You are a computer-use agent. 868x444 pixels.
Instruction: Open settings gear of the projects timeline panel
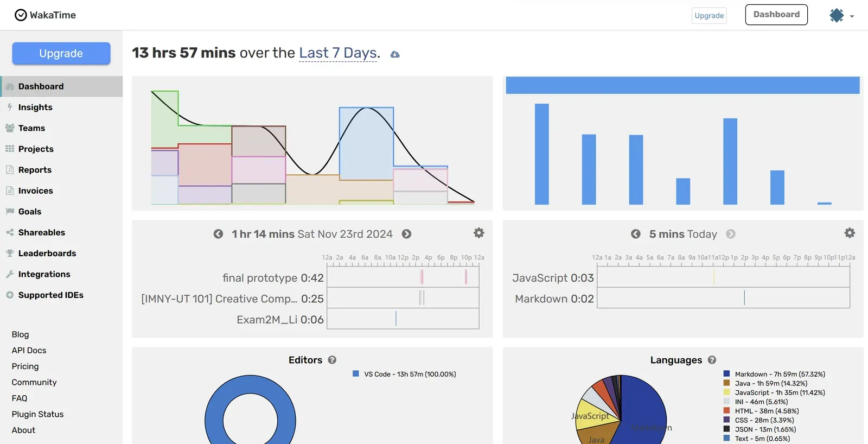[478, 233]
